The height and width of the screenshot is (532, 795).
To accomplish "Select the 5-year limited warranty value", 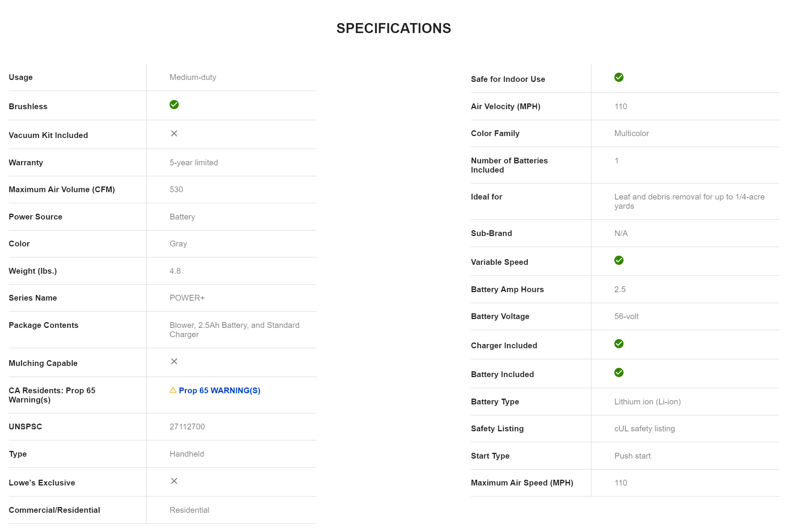I will pyautogui.click(x=194, y=163).
